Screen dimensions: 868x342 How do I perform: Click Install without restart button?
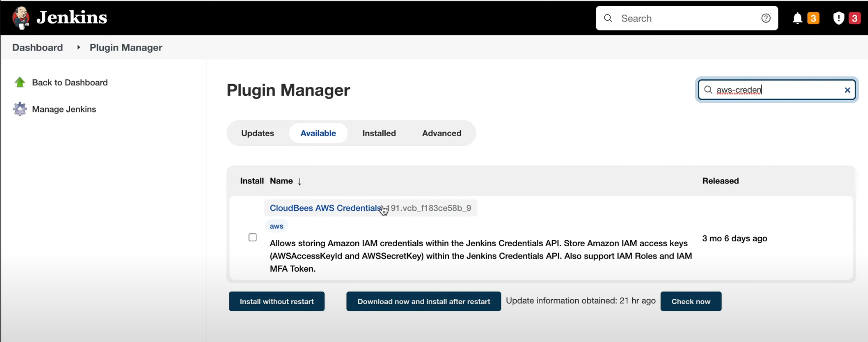[x=277, y=301]
